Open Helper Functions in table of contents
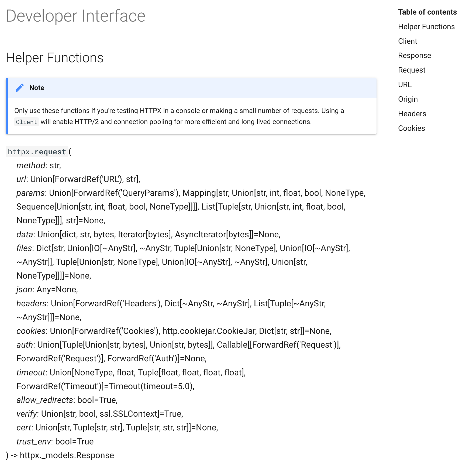 426,27
